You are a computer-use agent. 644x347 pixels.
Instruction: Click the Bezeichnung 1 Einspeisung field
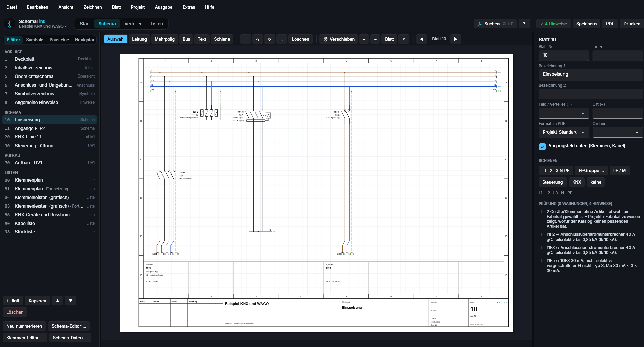[591, 74]
